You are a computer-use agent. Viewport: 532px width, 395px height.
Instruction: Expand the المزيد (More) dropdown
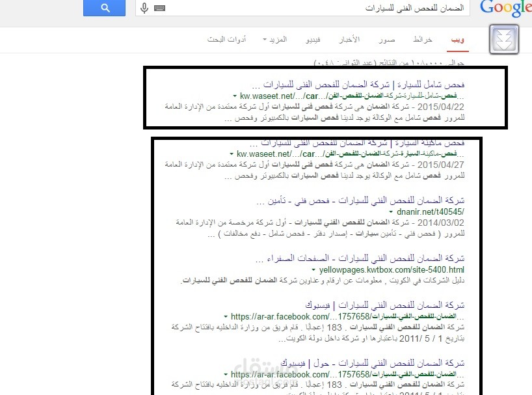tap(275, 40)
